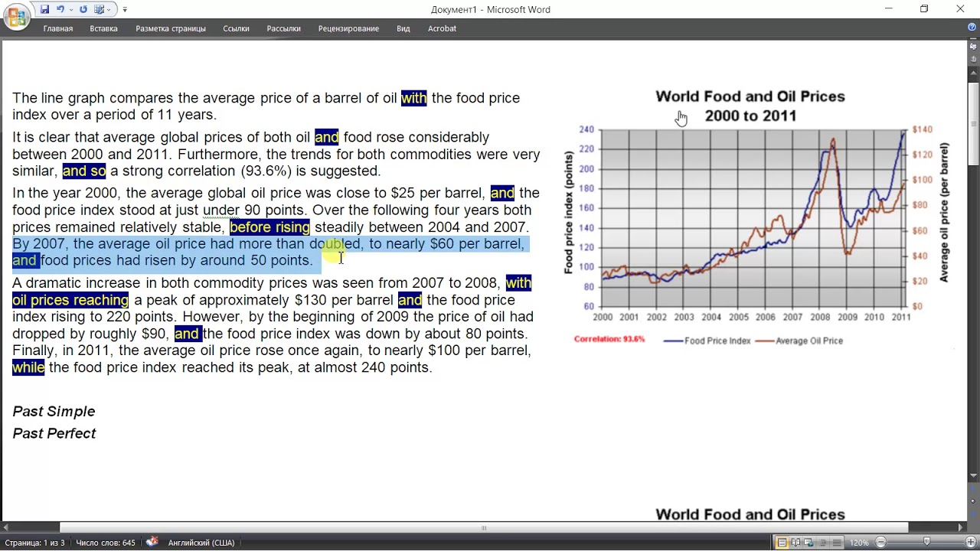
Task: Change language via Английский (США)
Action: click(201, 543)
